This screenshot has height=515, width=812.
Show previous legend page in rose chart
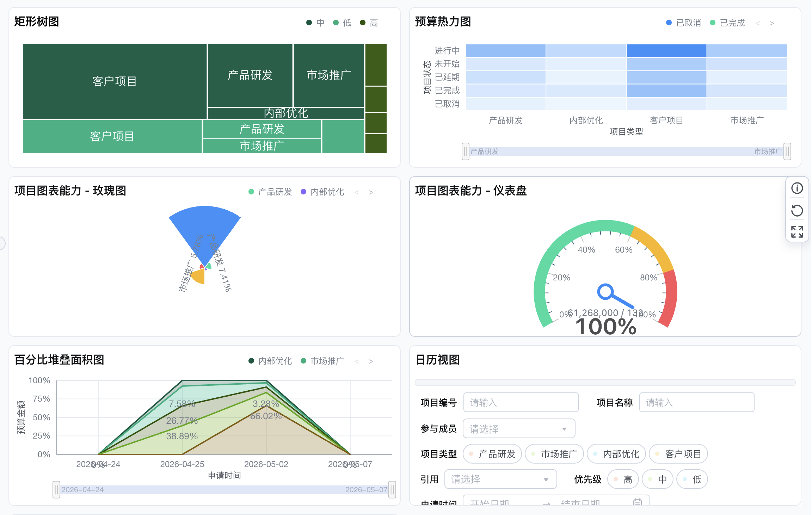357,192
